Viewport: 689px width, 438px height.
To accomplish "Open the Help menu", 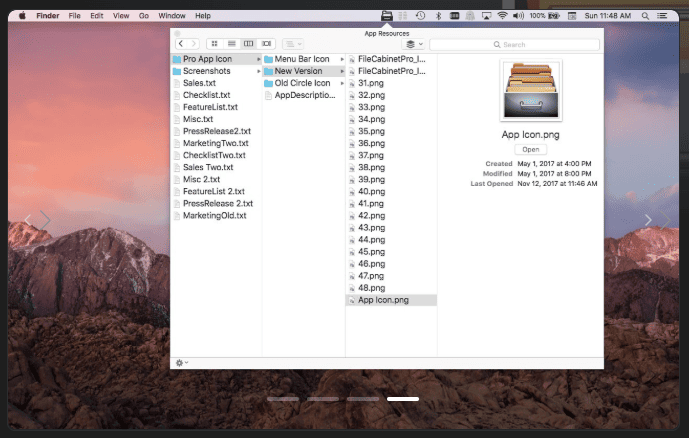I will click(x=203, y=16).
